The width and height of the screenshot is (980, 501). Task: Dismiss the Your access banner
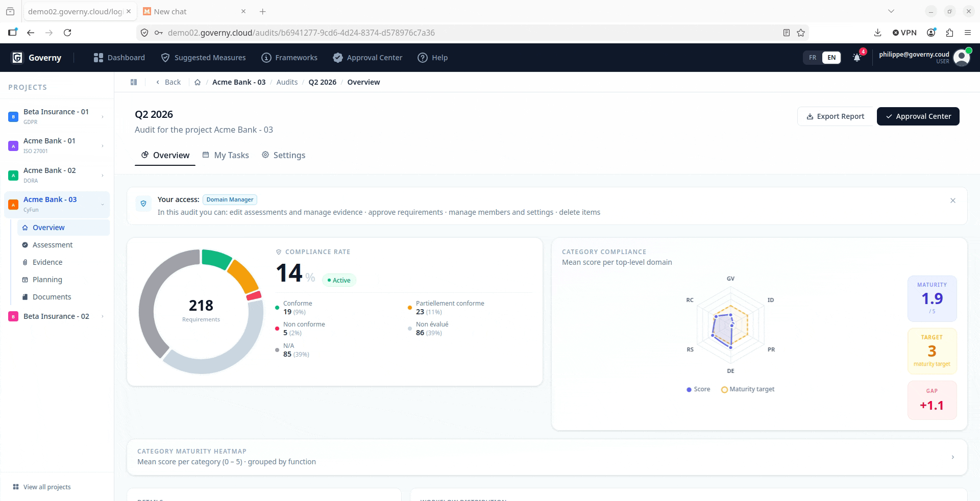953,201
